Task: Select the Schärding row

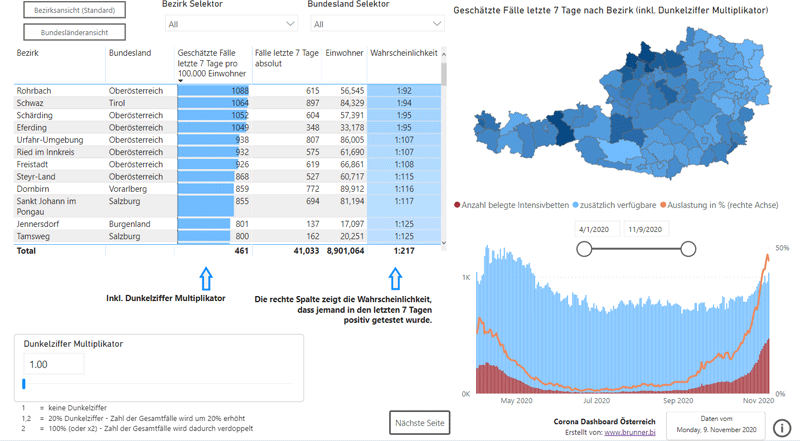Action: click(228, 115)
